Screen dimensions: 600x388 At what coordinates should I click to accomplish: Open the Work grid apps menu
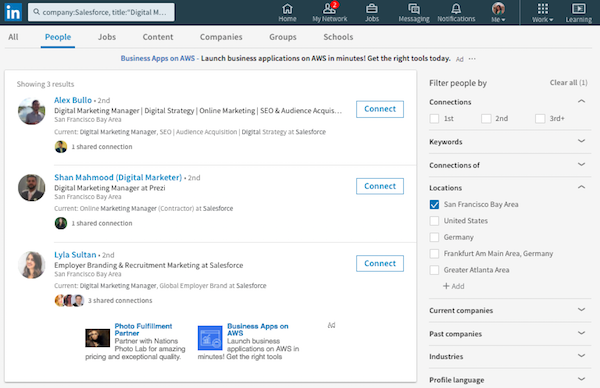[543, 13]
